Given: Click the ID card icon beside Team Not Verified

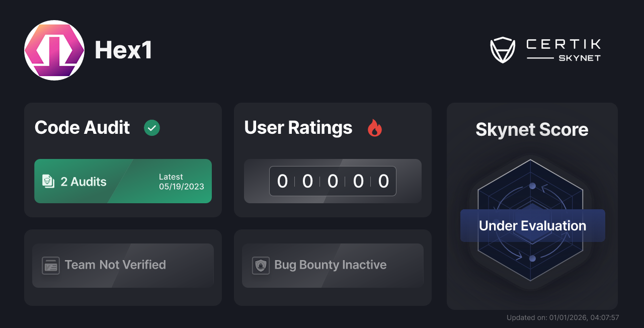Looking at the screenshot, I should click(50, 265).
